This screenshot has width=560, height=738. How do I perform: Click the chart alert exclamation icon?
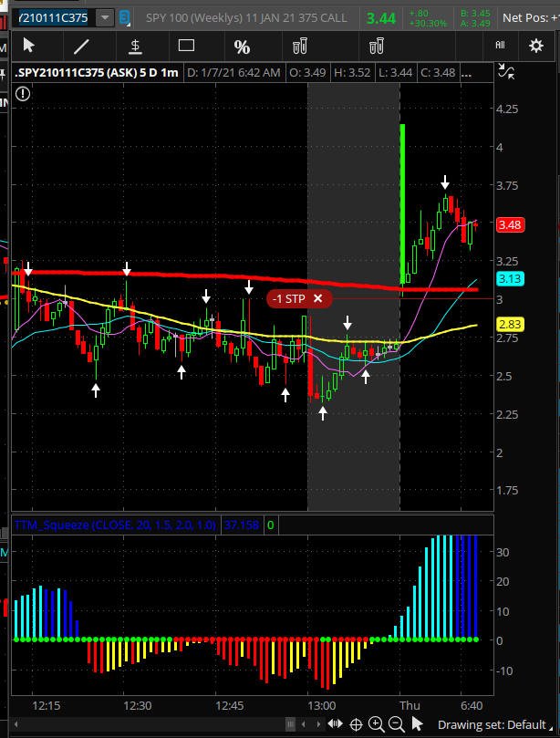pos(23,94)
